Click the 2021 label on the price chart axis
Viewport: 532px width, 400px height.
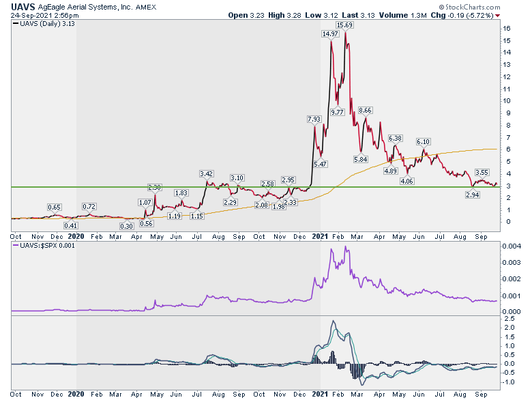point(320,236)
